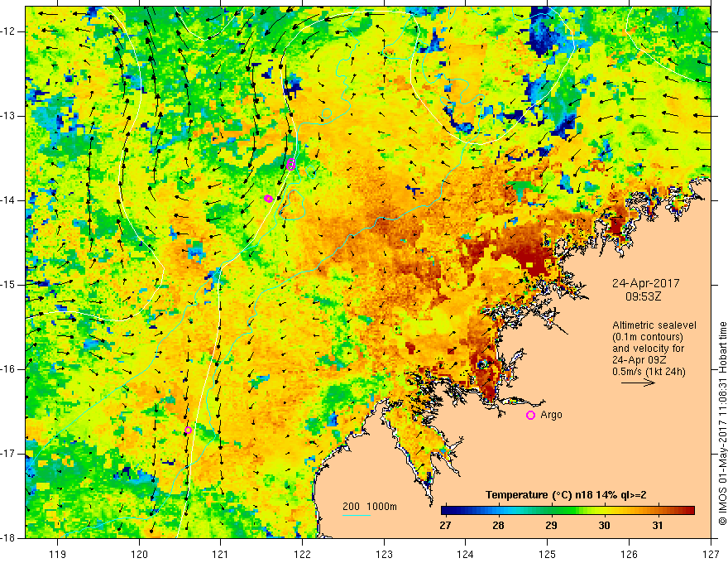Click the IMOS copyright timestamp text
Viewport: 728px width, 563px height.
point(722,423)
